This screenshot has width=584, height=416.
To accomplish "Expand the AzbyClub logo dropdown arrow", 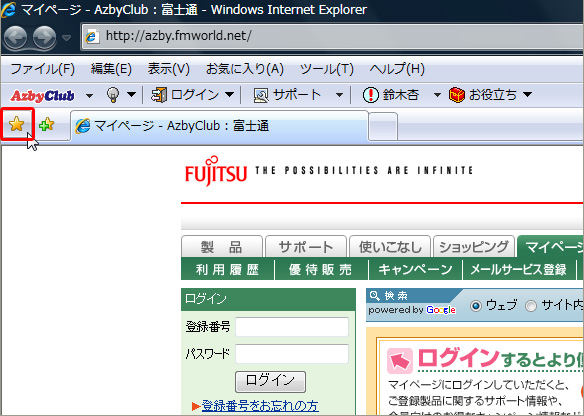I will click(x=89, y=96).
